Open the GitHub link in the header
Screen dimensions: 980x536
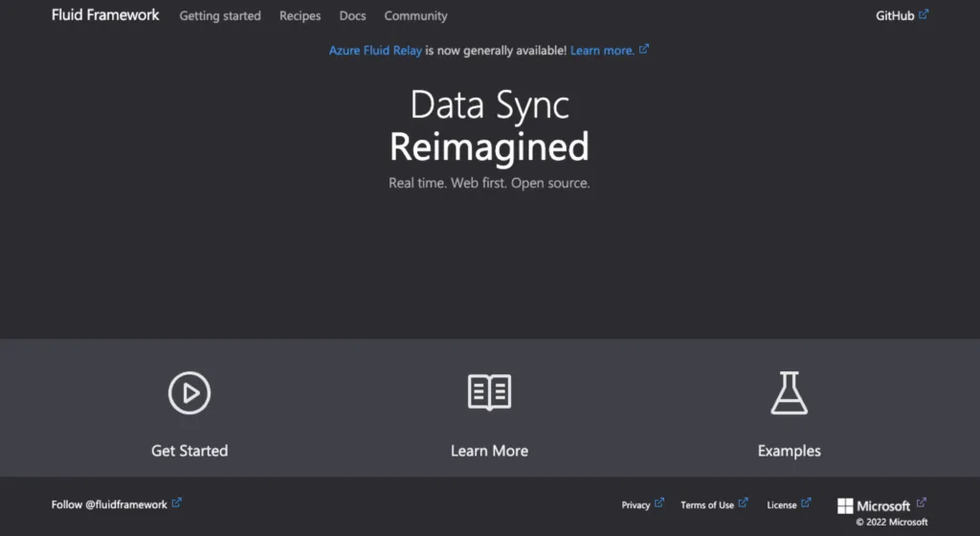tap(895, 16)
